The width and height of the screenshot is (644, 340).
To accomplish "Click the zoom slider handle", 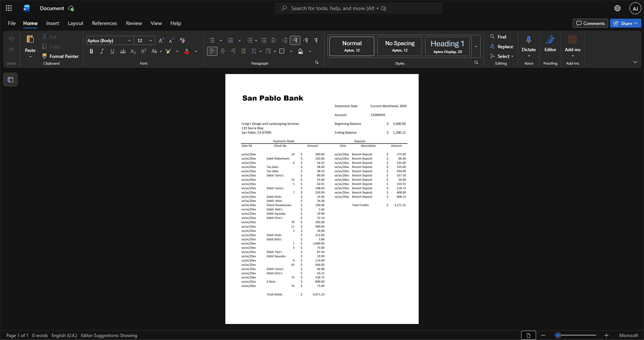I will (558, 335).
